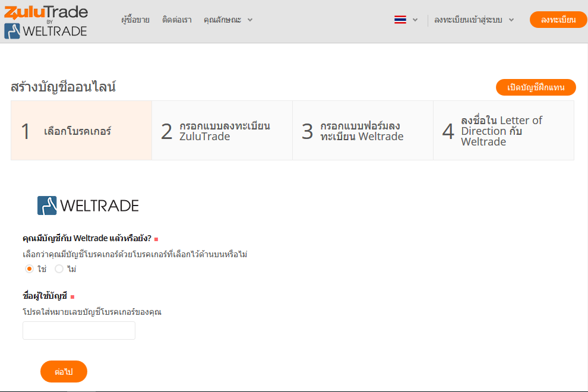This screenshot has height=392, width=588.
Task: Select step 2 กรอกแบบลงทะเบียน ZuluTrade tab
Action: [x=222, y=131]
